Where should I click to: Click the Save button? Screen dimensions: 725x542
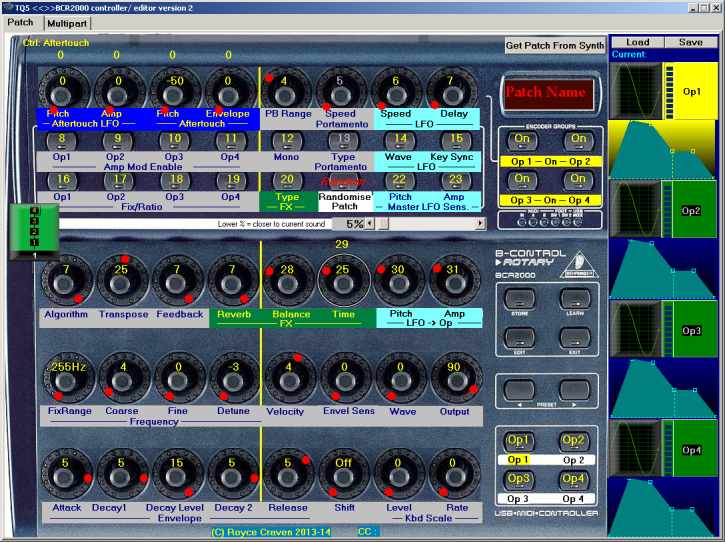tap(690, 43)
